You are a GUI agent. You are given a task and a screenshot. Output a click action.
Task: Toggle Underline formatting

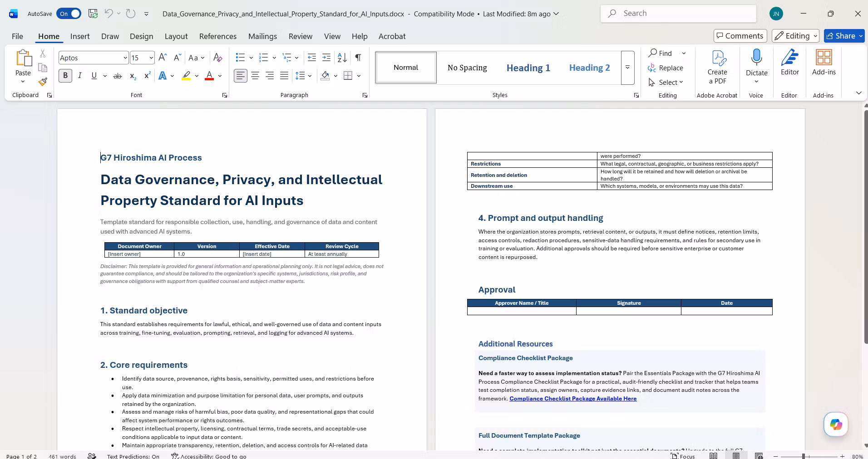pos(94,76)
